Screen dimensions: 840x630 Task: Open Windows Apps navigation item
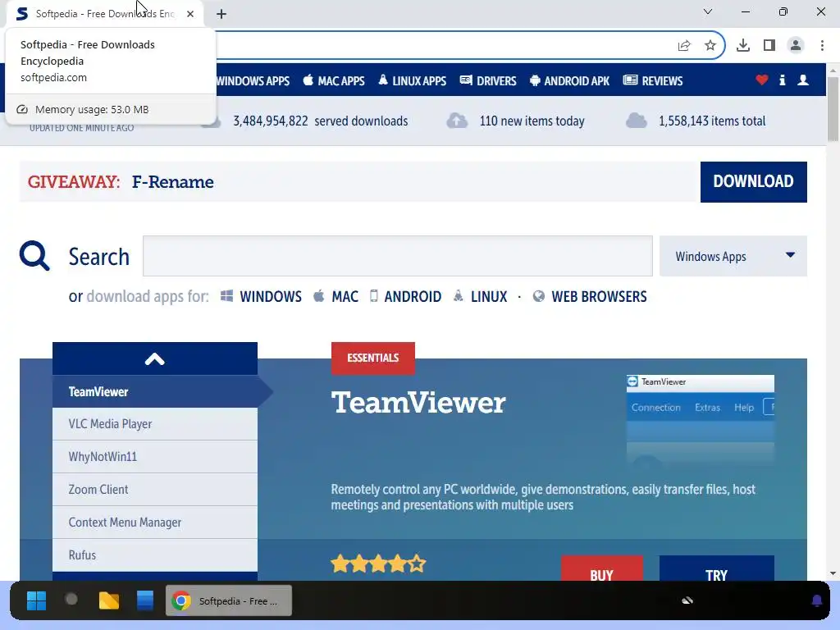253,81
